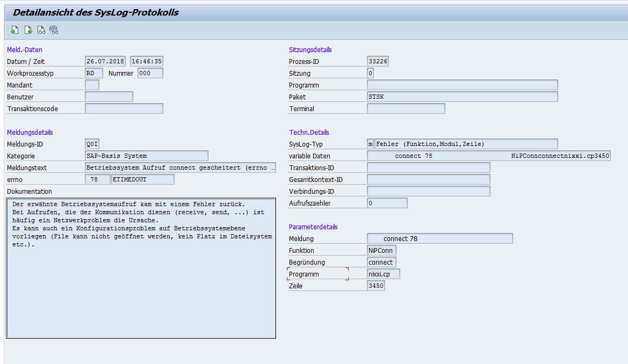Select the Programm field nixxi.cp
Image resolution: width=628 pixels, height=364 pixels.
tap(384, 274)
